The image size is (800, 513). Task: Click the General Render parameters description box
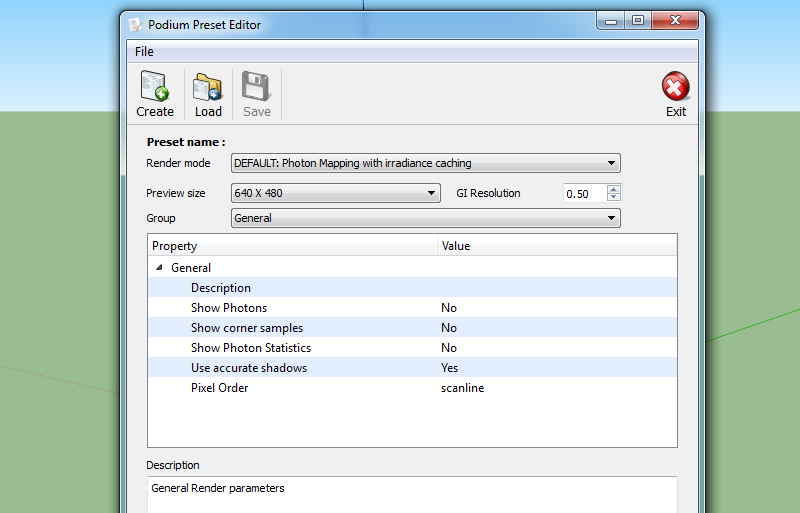pyautogui.click(x=412, y=494)
